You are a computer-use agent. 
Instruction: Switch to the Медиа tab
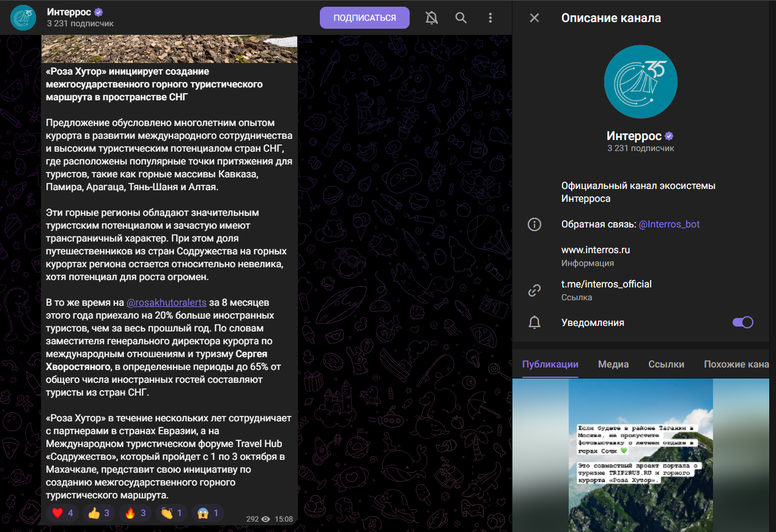(x=613, y=364)
